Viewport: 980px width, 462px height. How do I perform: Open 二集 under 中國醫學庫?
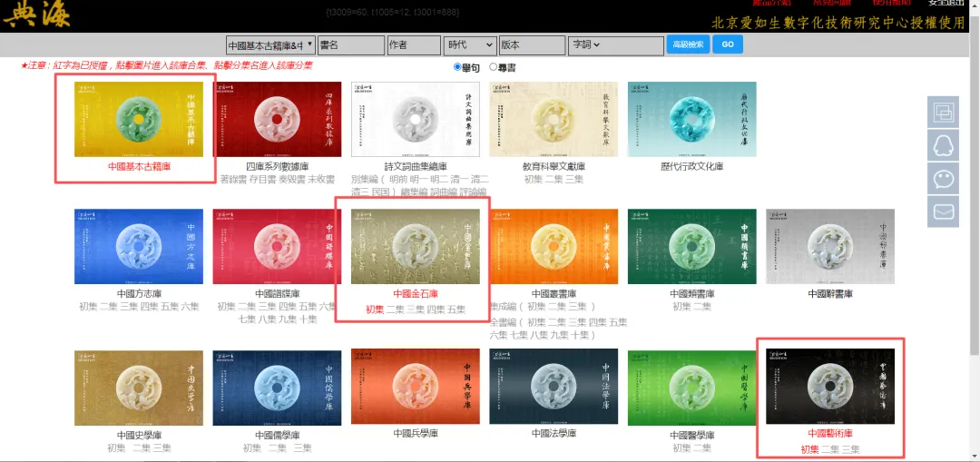click(x=701, y=447)
